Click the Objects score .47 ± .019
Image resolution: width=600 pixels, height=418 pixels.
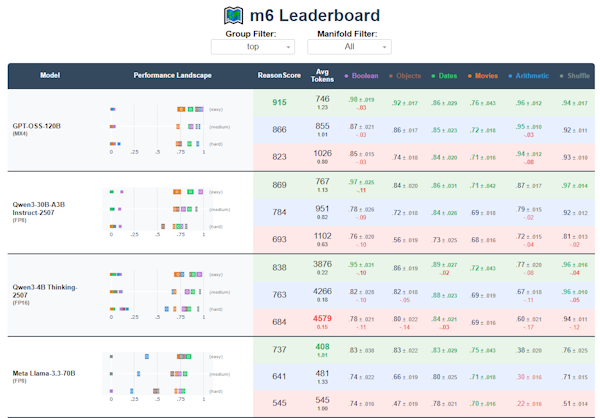[x=405, y=404]
